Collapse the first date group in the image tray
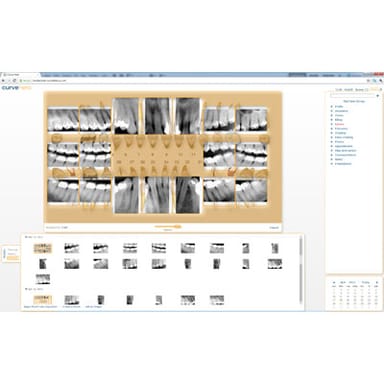 click(x=27, y=237)
